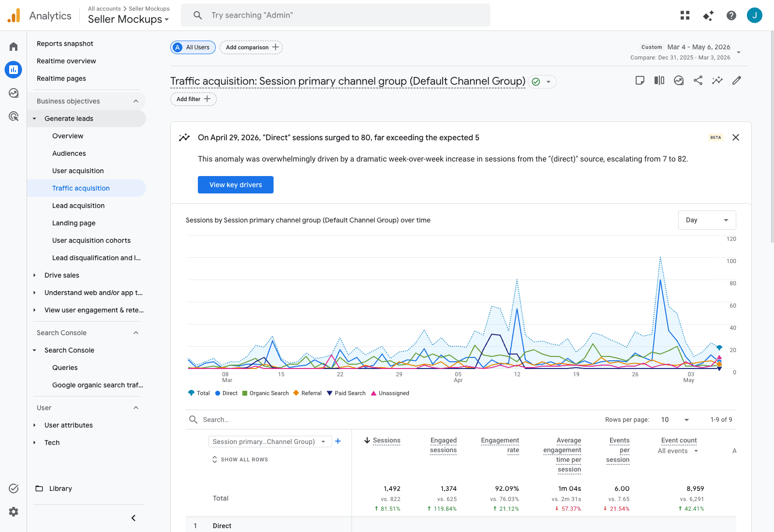Collapse the left navigation chevron
The width and height of the screenshot is (774, 532).
click(134, 518)
